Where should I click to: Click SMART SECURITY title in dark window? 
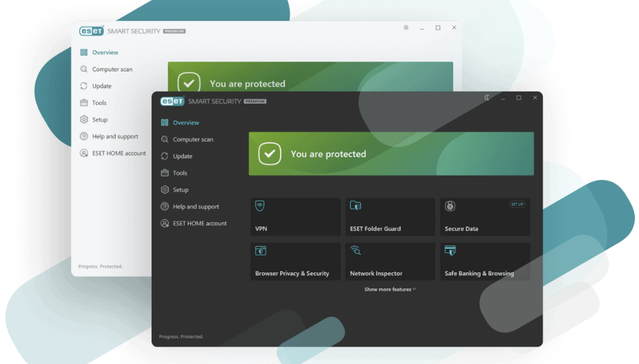tap(215, 101)
